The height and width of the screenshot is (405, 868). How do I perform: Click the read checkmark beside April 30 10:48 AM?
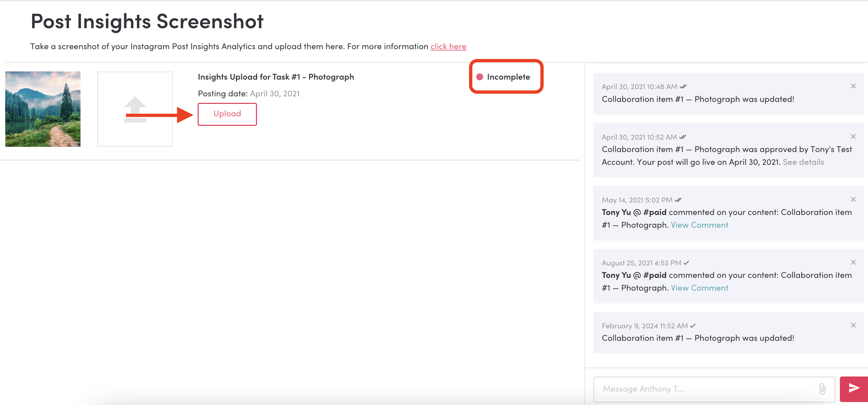pyautogui.click(x=683, y=87)
